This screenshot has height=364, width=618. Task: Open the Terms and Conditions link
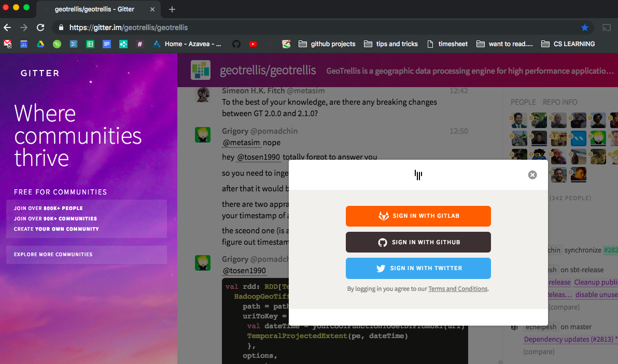(x=458, y=289)
